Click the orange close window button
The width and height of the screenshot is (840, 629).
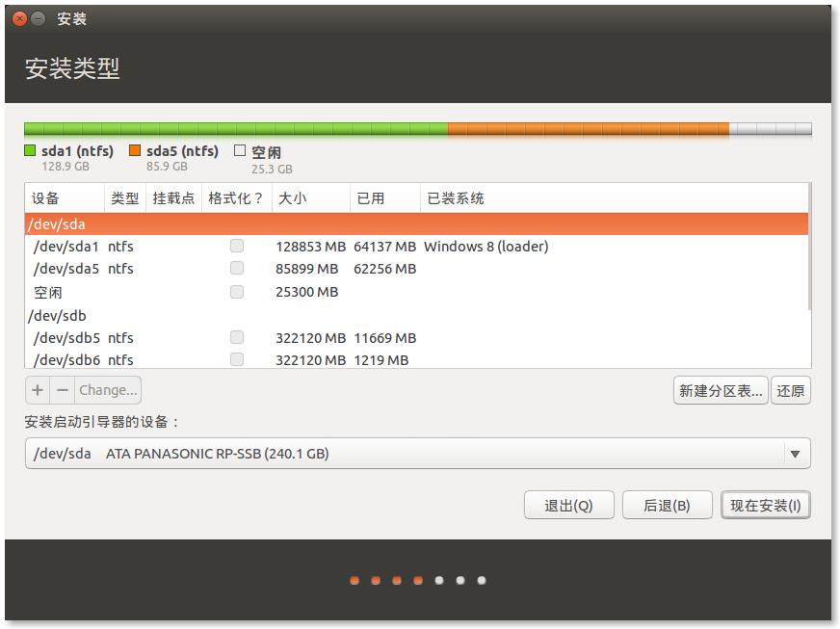point(19,19)
